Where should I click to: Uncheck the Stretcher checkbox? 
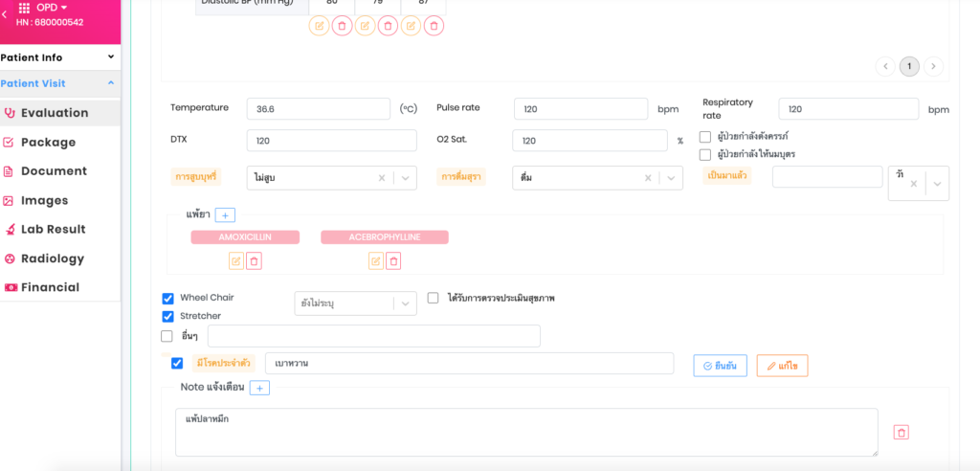coord(168,316)
